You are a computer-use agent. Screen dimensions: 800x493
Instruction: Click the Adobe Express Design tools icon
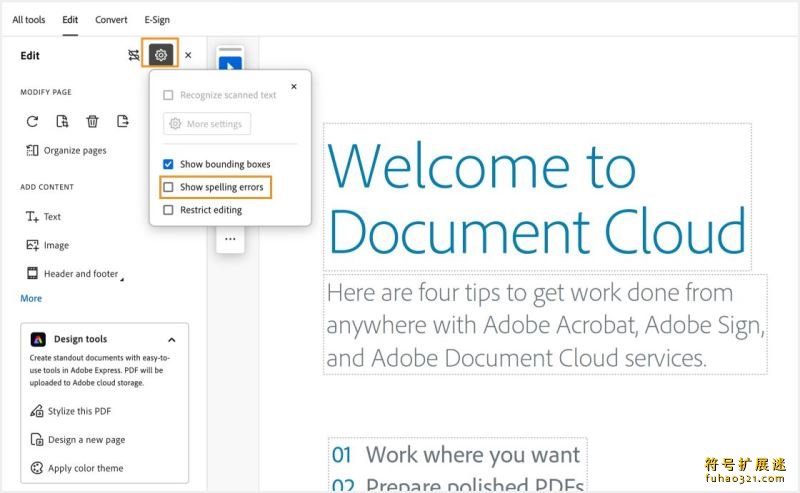38,339
